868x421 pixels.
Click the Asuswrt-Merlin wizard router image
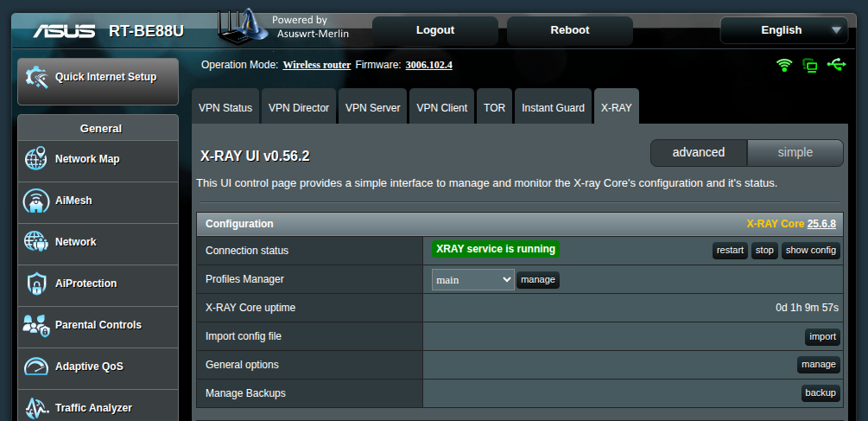(242, 26)
